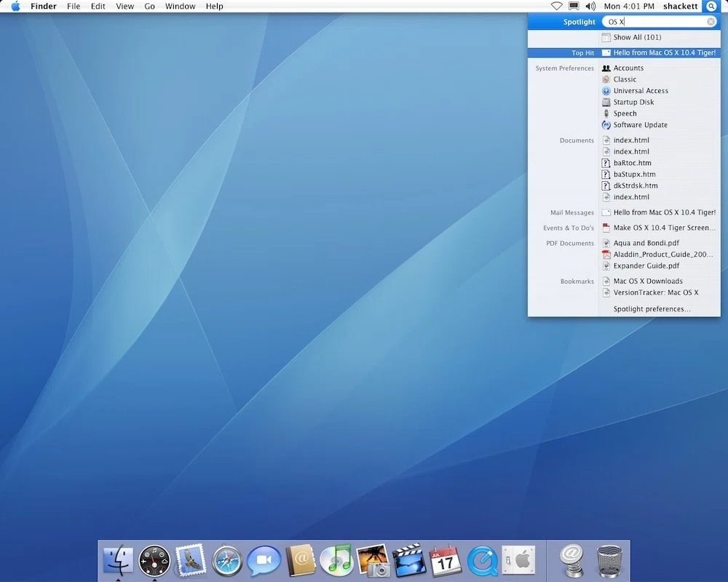Open Aladdin_Product_Guide PDF result
The height and width of the screenshot is (582, 728).
pyautogui.click(x=660, y=255)
